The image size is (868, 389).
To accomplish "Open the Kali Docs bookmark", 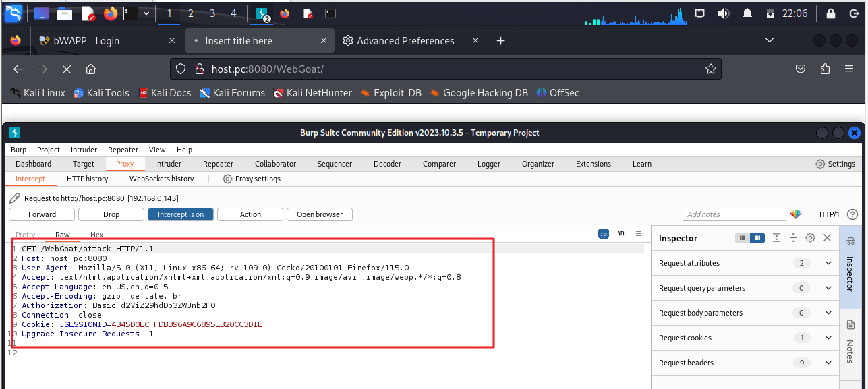I will point(164,93).
